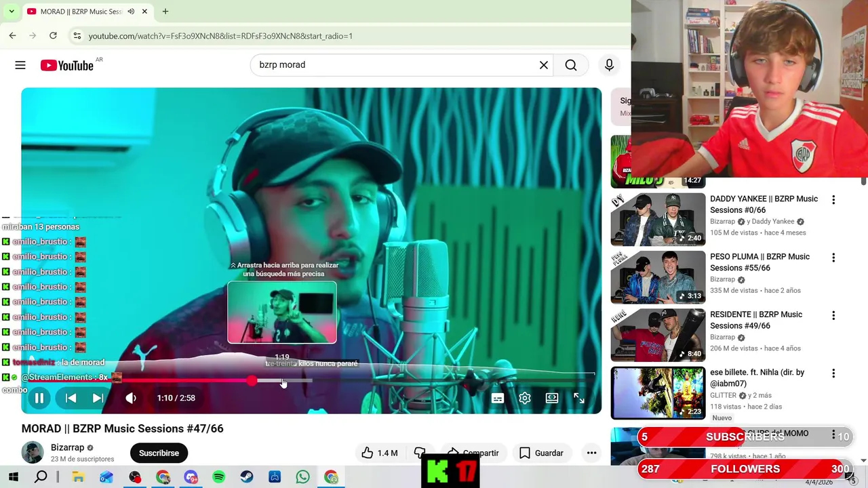The image size is (868, 488).
Task: Open PESO PLUMA BZRP session thumbnail
Action: pos(658,277)
